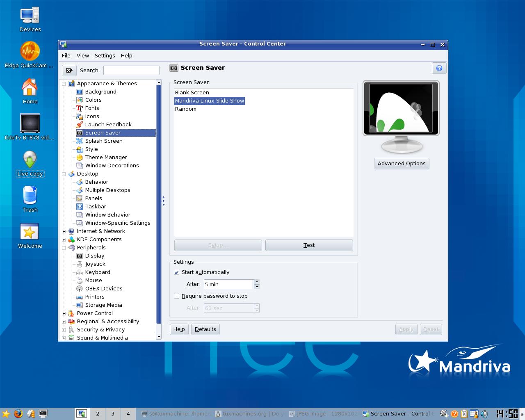This screenshot has height=420, width=525.
Task: Click the Search input field
Action: (131, 70)
